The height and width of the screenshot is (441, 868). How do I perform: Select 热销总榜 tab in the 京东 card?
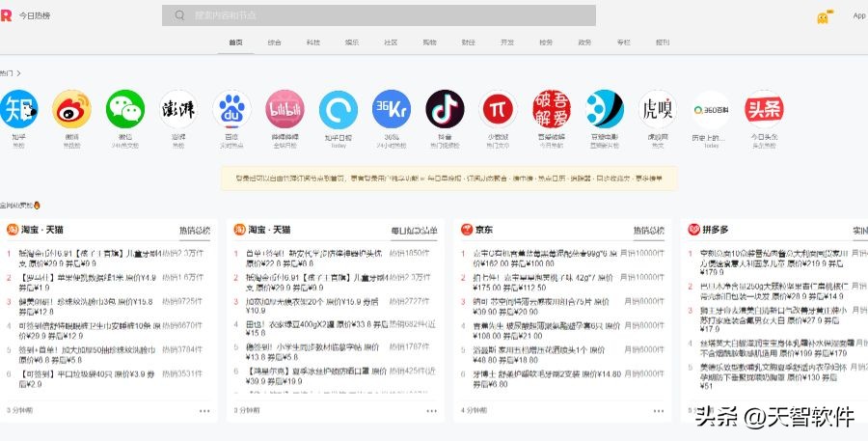click(x=649, y=231)
